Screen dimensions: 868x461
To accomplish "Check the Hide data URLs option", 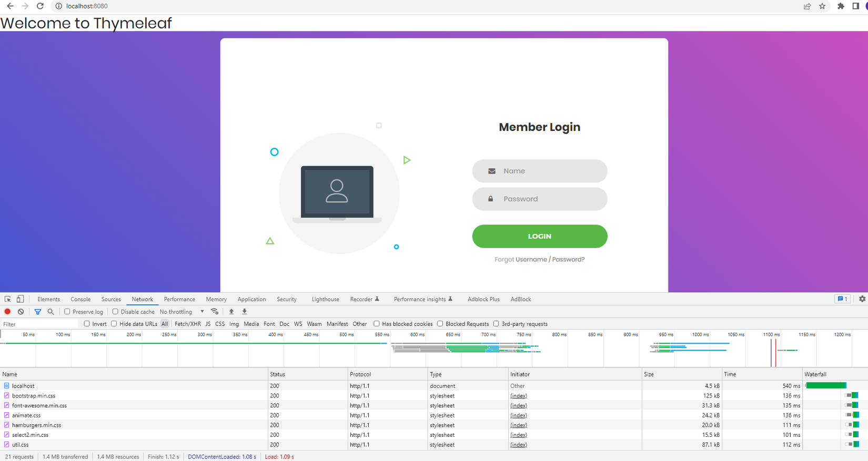I will tap(114, 324).
